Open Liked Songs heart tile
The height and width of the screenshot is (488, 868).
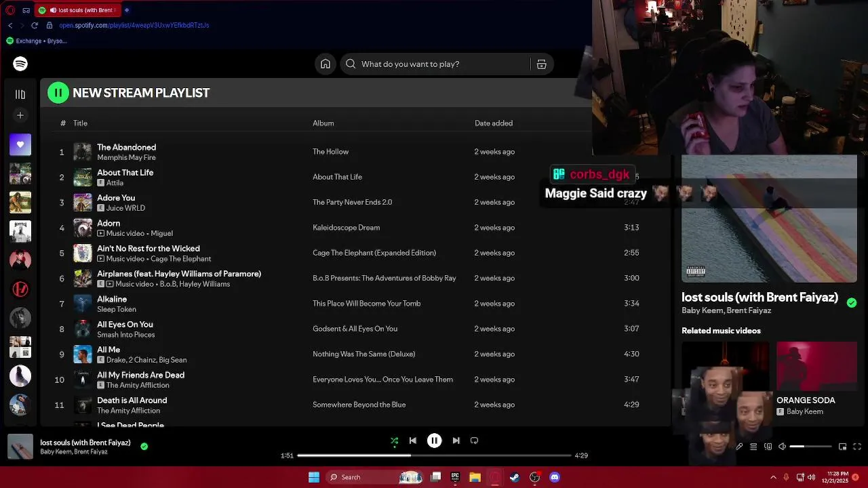(20, 144)
